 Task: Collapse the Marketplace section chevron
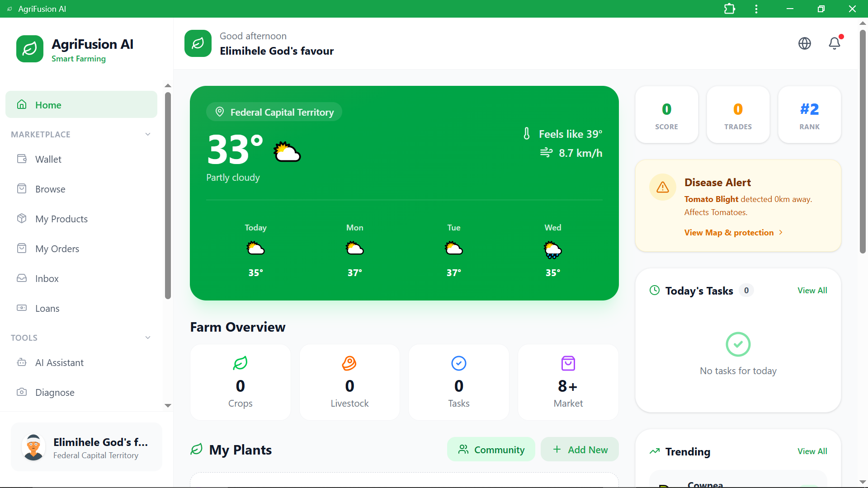click(x=148, y=134)
